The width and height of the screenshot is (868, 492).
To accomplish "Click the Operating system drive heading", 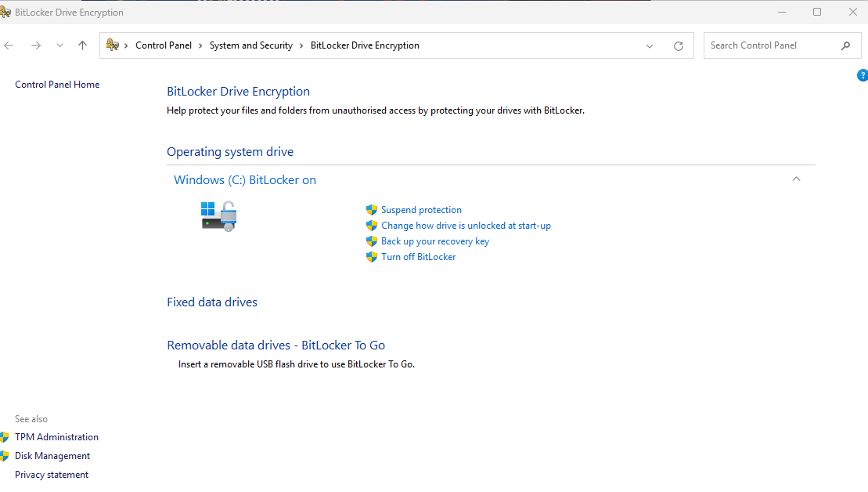I will pyautogui.click(x=230, y=152).
